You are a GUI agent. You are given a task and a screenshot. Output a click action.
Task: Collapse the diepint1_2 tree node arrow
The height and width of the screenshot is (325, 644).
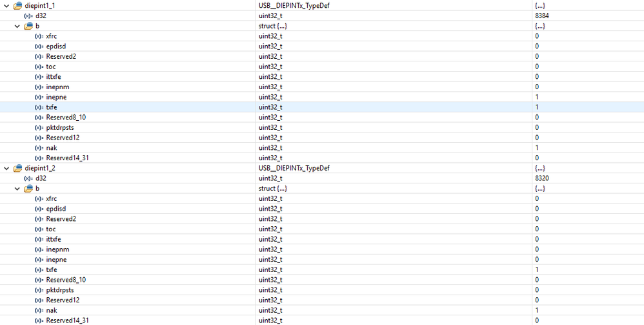pyautogui.click(x=6, y=168)
